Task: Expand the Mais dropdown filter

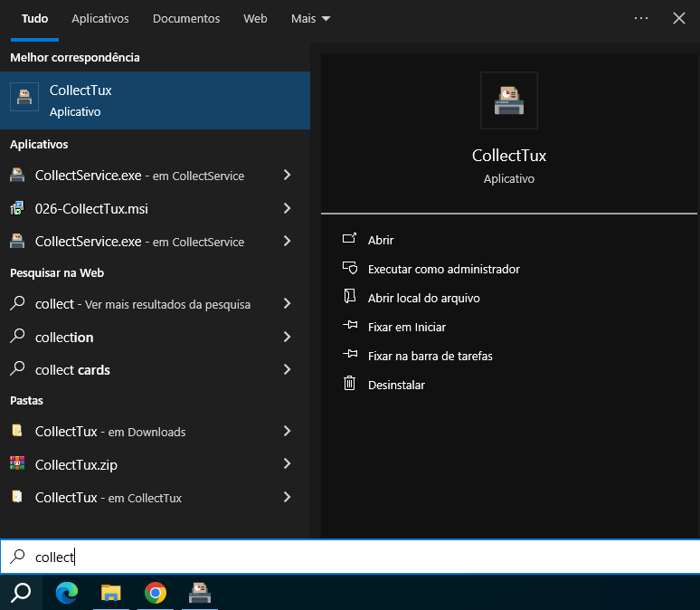Action: (310, 18)
